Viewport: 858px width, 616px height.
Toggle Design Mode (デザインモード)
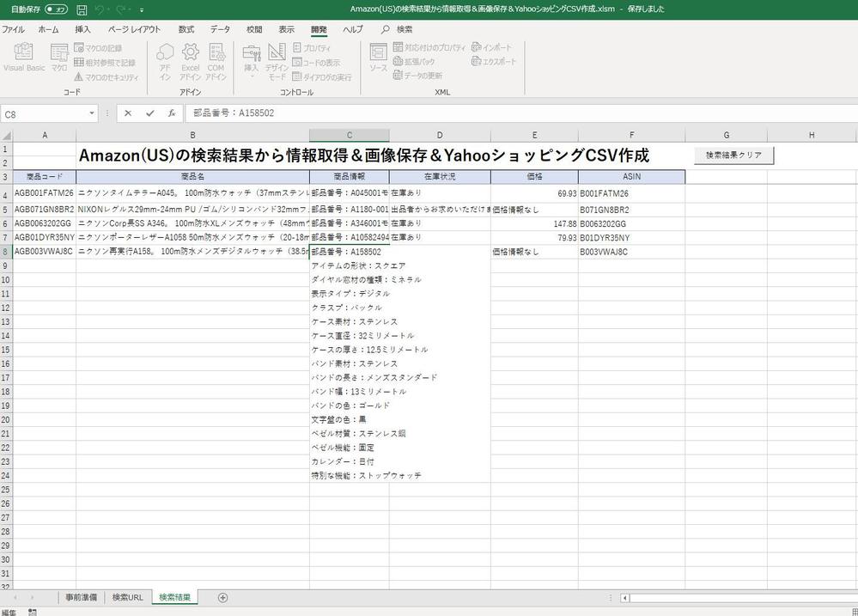click(277, 61)
